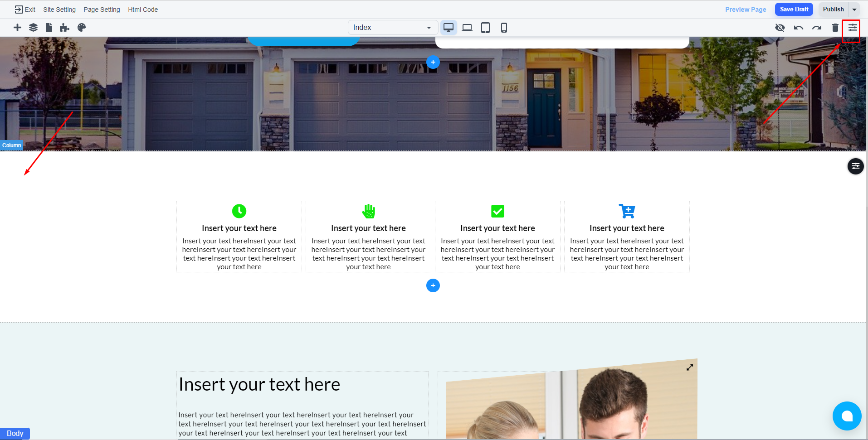Redo the last undone change
The image size is (868, 440).
click(x=817, y=28)
